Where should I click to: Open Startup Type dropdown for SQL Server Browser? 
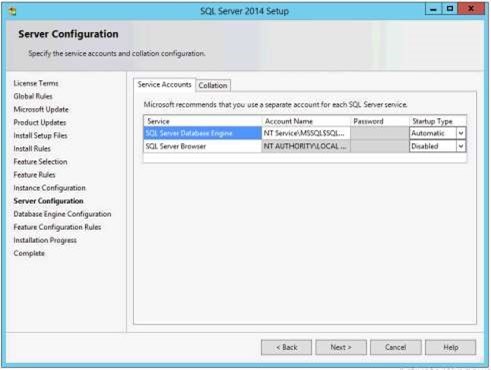point(461,146)
